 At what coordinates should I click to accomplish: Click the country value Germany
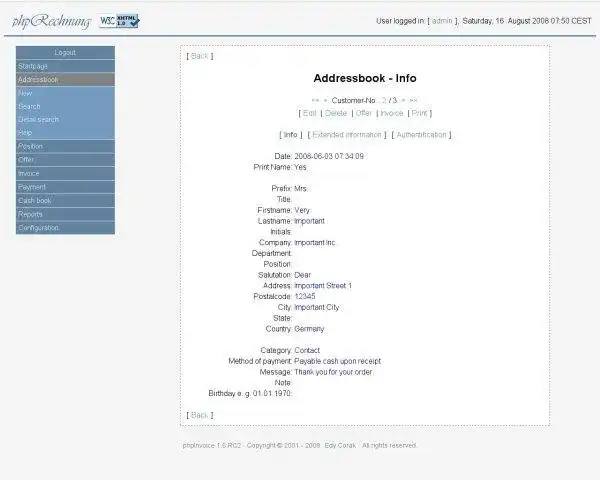coord(309,329)
